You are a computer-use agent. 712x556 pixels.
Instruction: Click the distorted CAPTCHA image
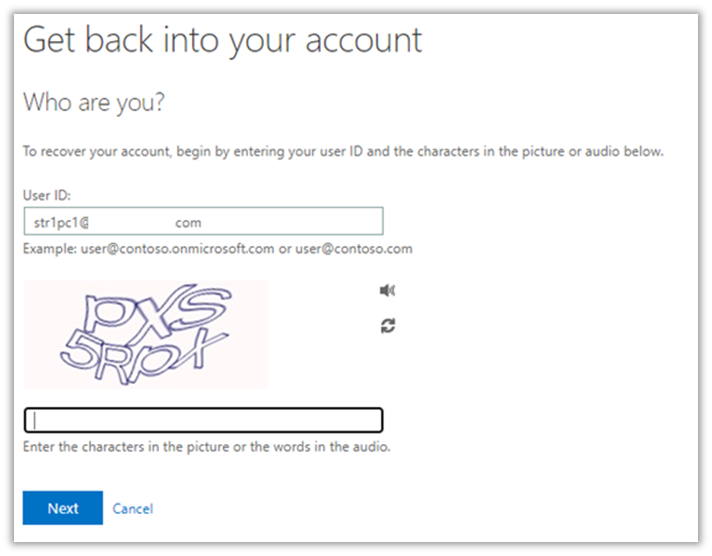145,334
